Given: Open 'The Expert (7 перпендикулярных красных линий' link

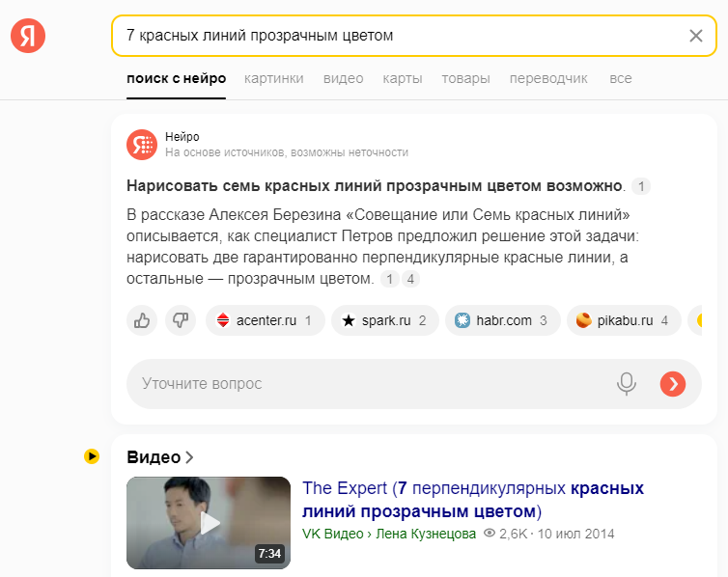Looking at the screenshot, I should [x=473, y=500].
